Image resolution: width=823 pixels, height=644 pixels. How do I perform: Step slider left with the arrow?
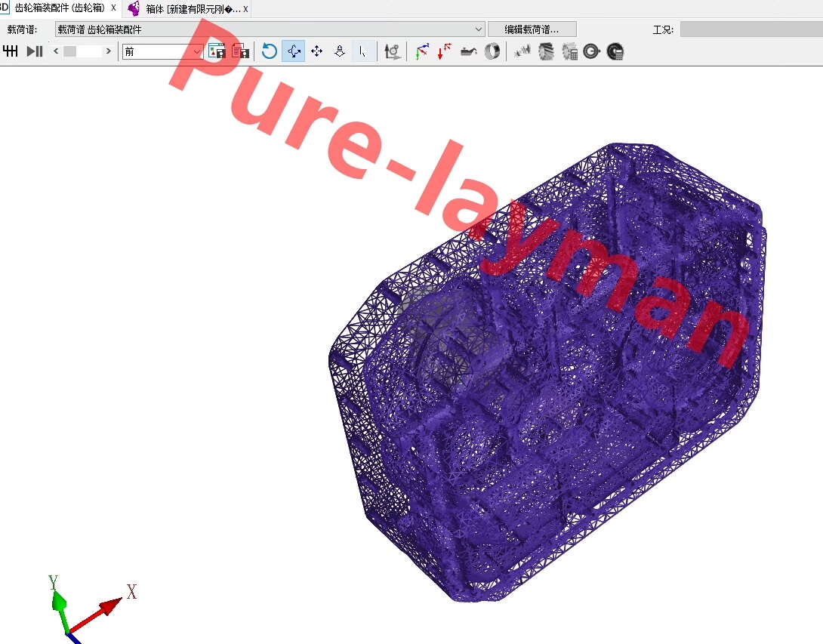coord(56,51)
